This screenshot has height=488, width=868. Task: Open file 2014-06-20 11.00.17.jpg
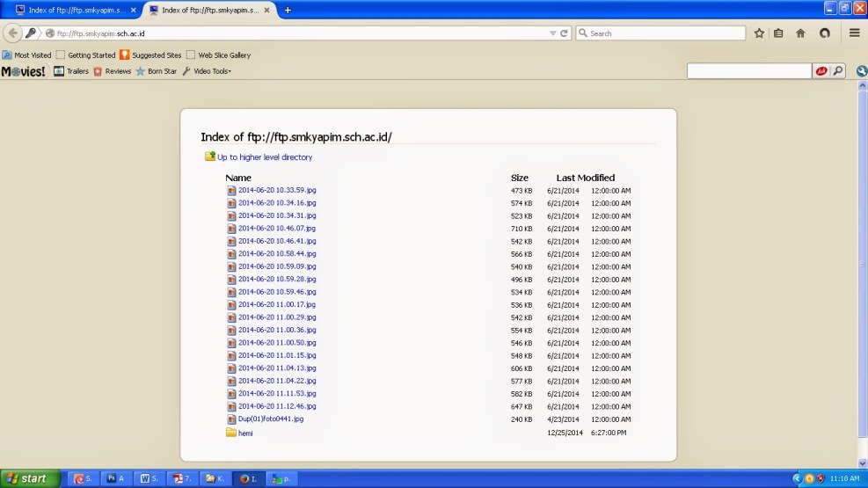(277, 304)
